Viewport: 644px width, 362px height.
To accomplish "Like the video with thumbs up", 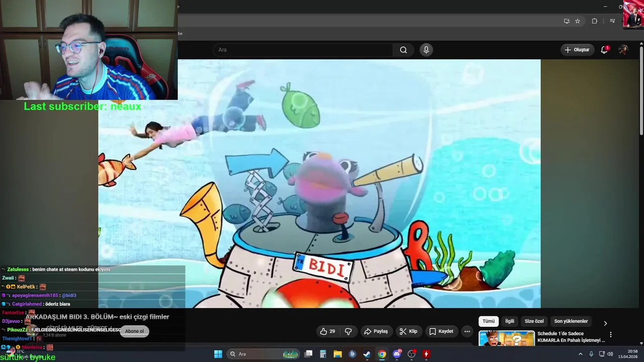I will point(328,331).
